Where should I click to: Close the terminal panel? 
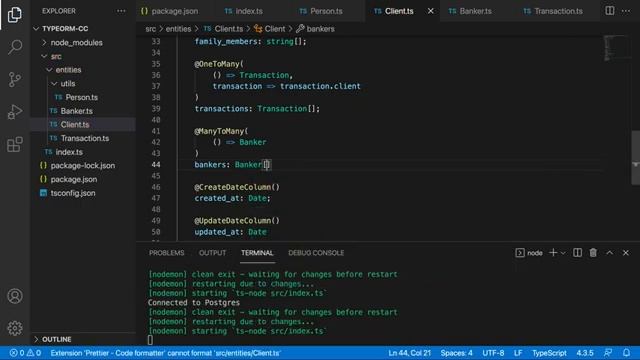point(626,253)
